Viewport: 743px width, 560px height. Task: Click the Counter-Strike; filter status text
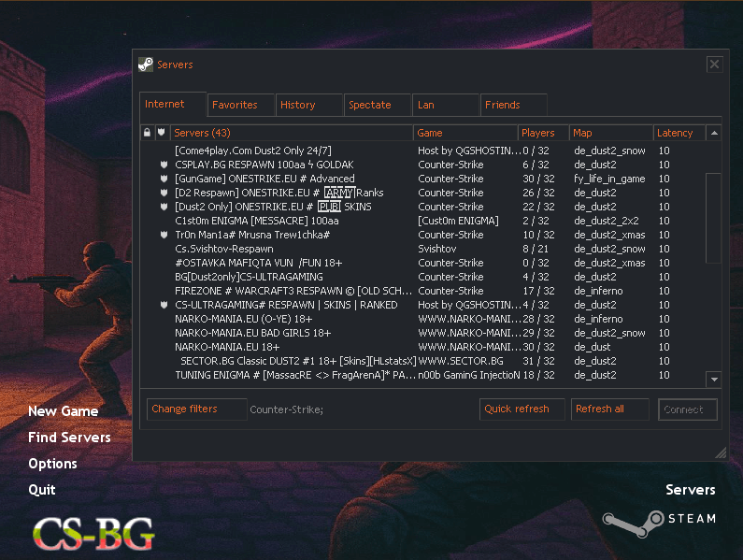(x=287, y=409)
